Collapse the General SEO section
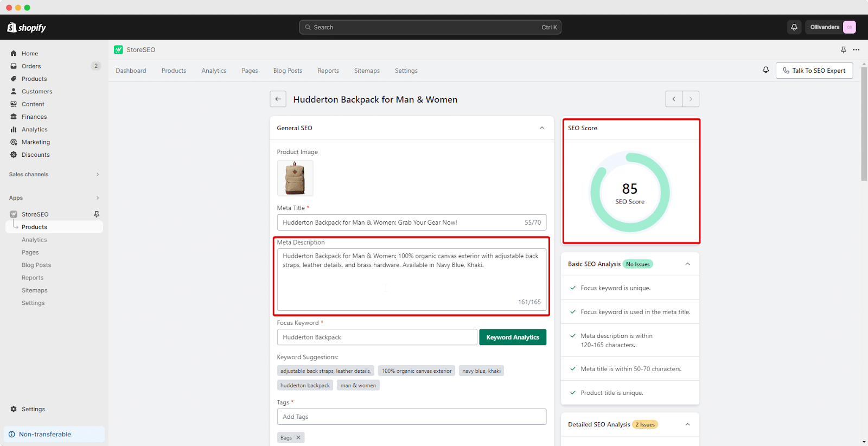 point(541,128)
